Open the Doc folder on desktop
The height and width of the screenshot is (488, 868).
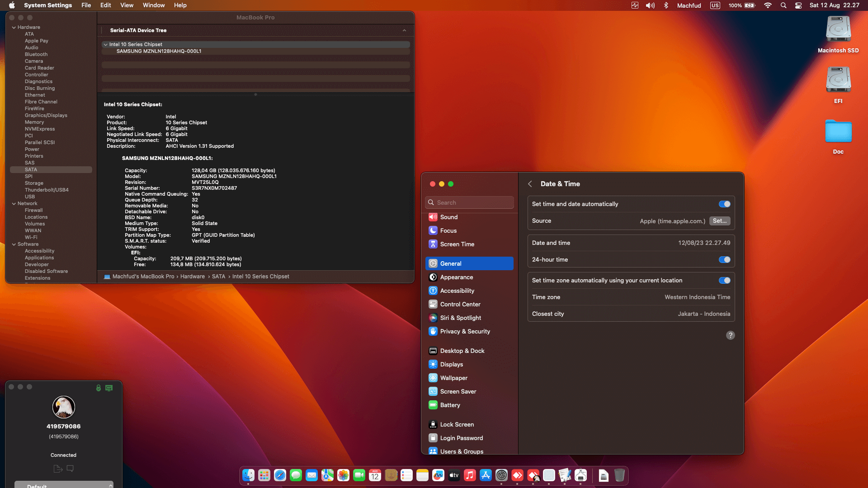pos(838,132)
